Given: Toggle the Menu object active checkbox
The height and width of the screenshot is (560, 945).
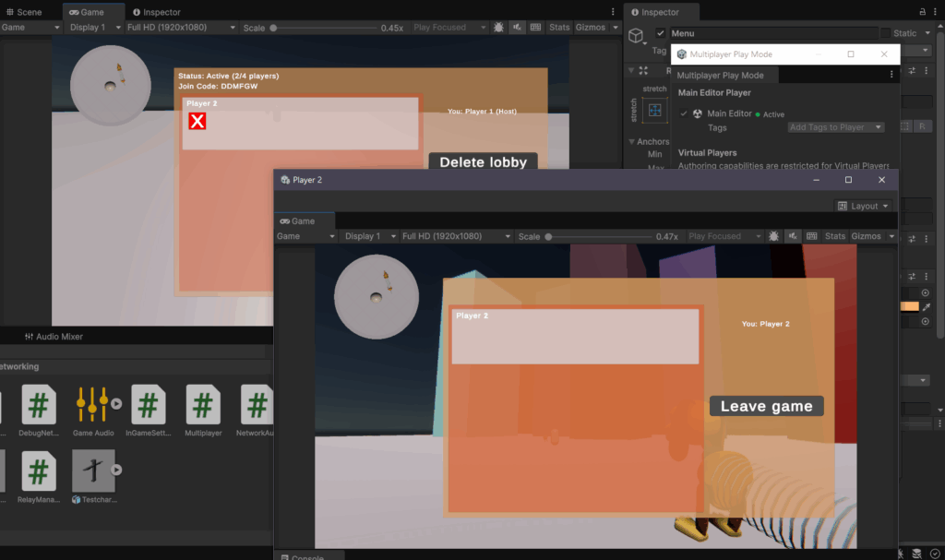Looking at the screenshot, I should [660, 33].
